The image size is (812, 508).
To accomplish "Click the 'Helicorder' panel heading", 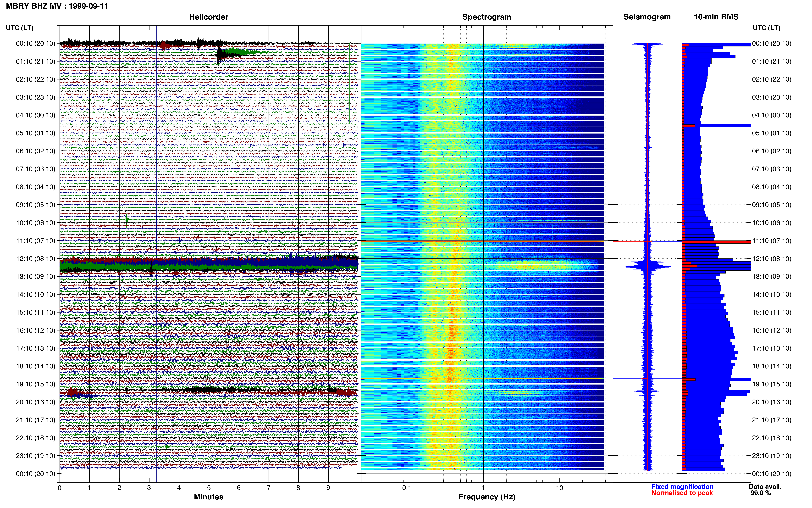I will coord(209,17).
